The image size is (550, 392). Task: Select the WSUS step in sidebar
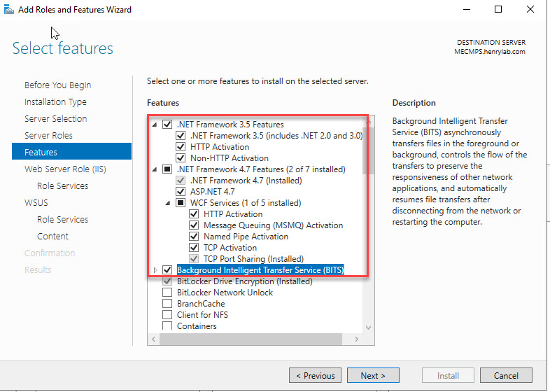pyautogui.click(x=36, y=202)
